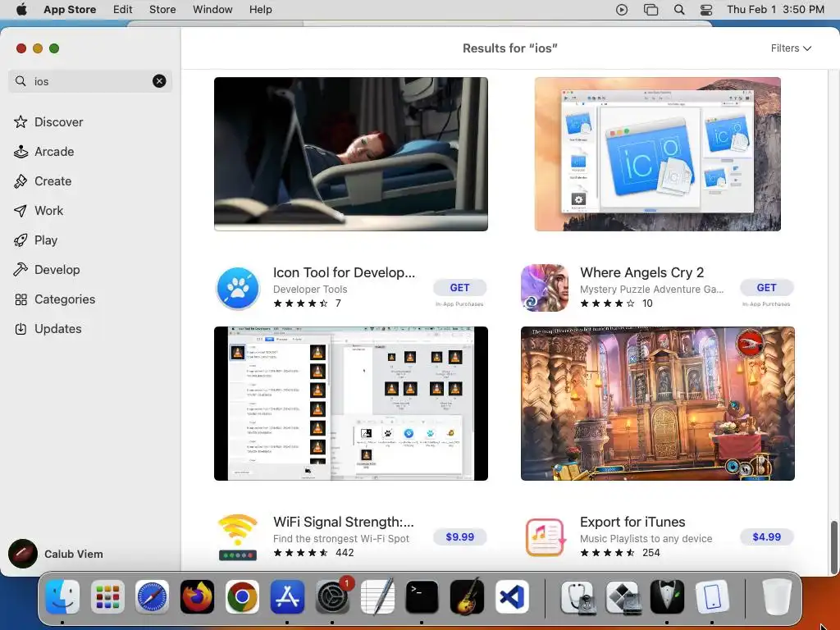
Task: Get Icon Tool for Developers app
Action: coord(459,288)
